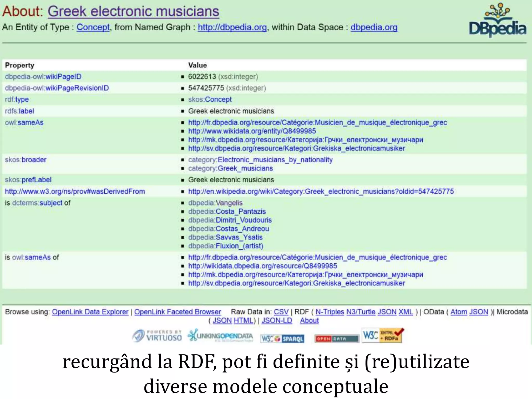Open category:Electronic_musicians_by_nationality

tap(261, 160)
